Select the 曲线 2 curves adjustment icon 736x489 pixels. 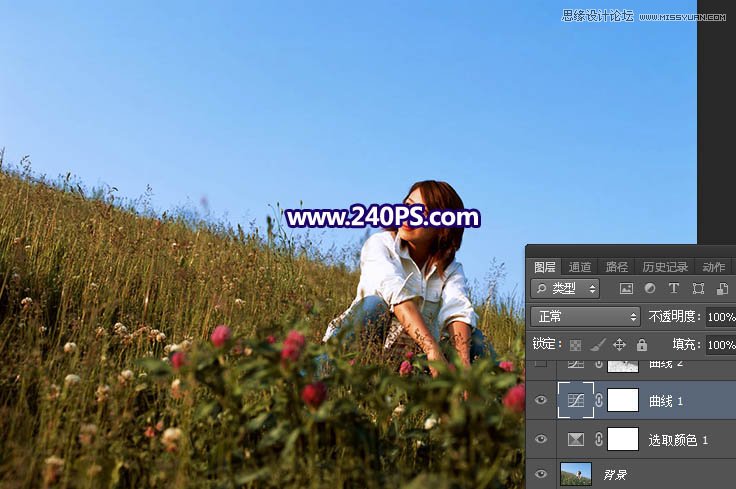point(576,364)
